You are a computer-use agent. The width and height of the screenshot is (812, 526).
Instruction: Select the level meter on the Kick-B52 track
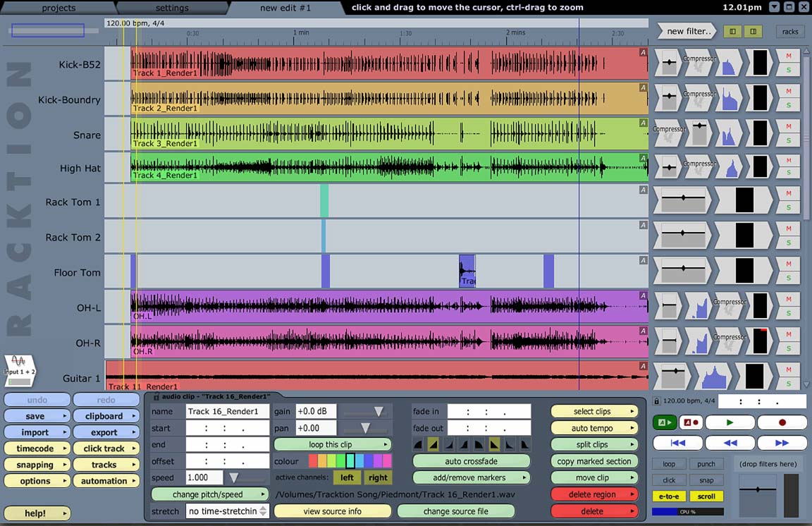[x=760, y=63]
